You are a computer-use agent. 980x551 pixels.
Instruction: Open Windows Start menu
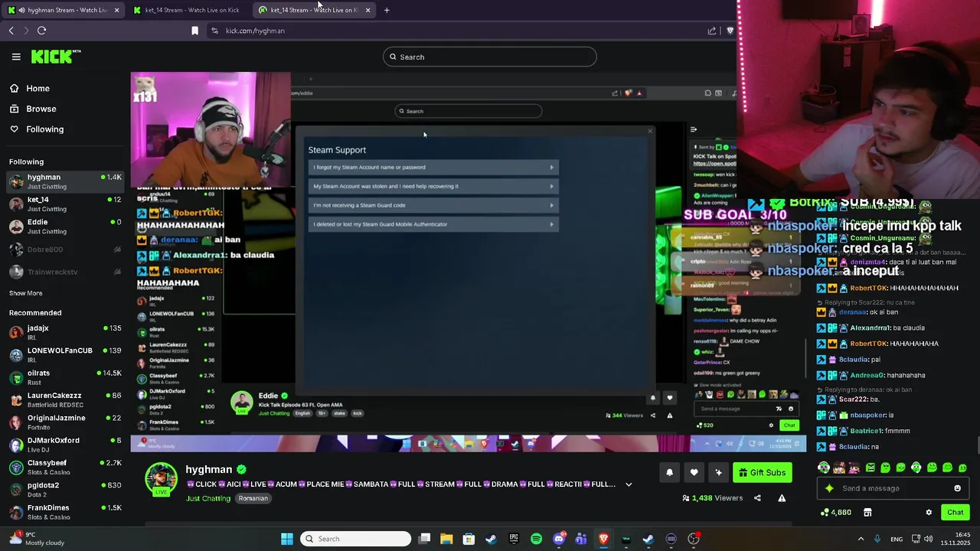coord(286,539)
